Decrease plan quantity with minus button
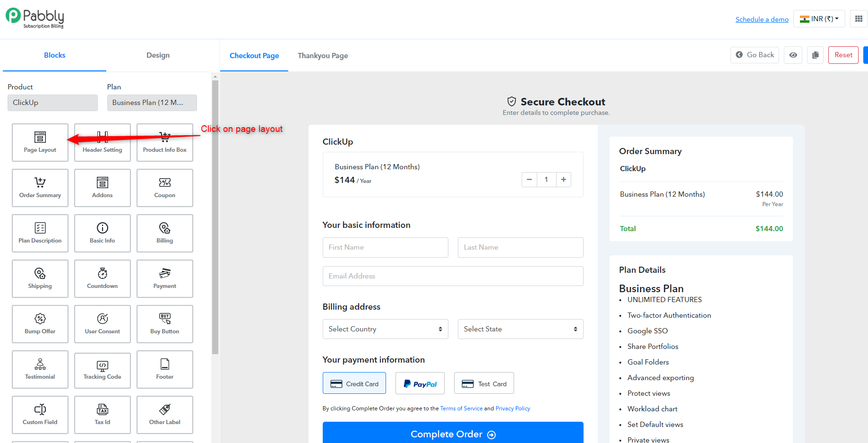Viewport: 868px width, 443px height. pyautogui.click(x=529, y=180)
